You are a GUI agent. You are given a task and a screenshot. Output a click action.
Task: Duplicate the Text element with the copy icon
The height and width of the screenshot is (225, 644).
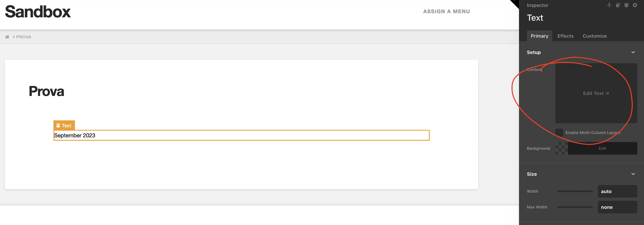pos(618,5)
